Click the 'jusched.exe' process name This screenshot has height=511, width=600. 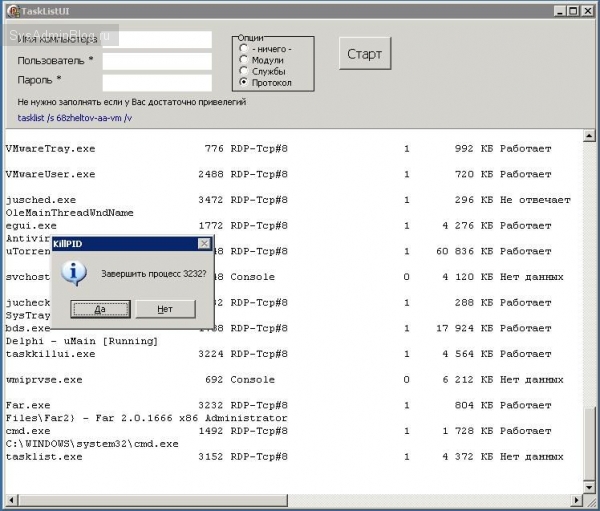coord(41,200)
